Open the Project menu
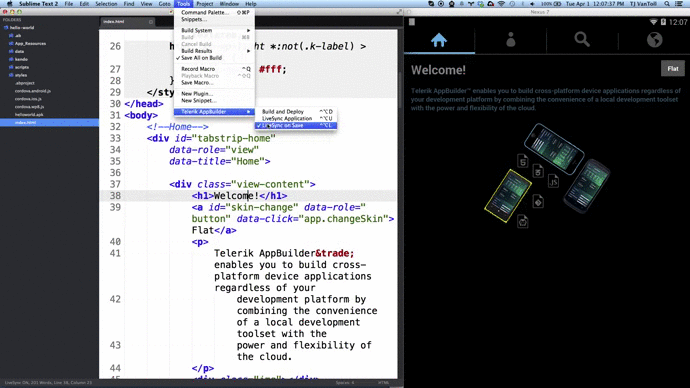690x388 pixels. (205, 4)
